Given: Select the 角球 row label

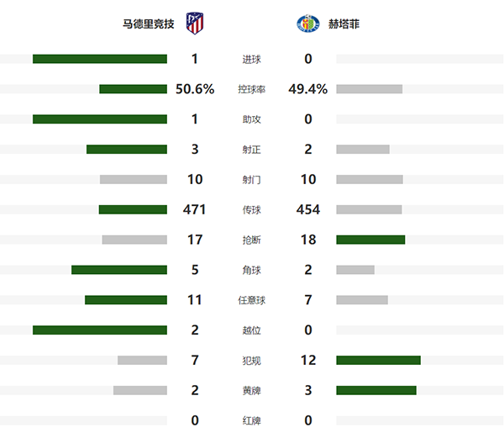Looking at the screenshot, I should click(x=251, y=270).
